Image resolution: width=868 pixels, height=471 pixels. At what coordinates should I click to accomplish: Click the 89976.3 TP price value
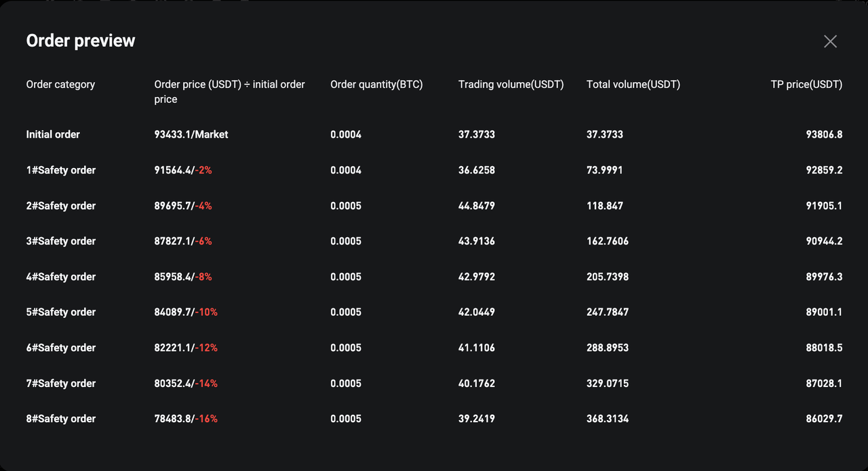[824, 277]
